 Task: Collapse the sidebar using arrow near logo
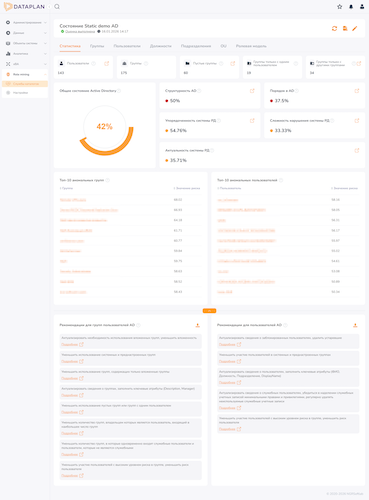(49, 7)
